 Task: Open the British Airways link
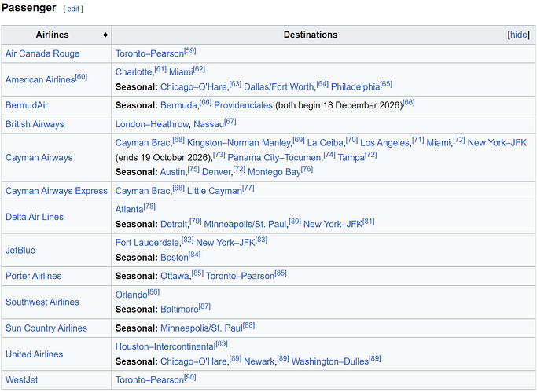tap(35, 124)
